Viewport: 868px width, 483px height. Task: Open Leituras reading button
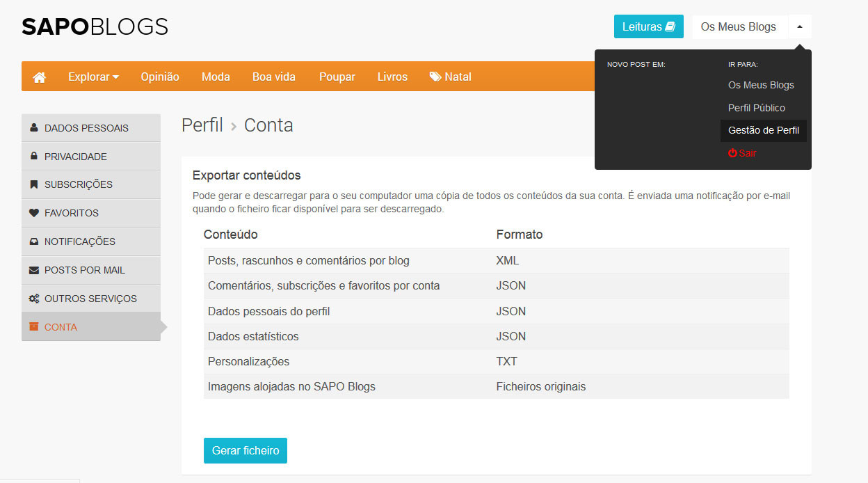click(648, 26)
